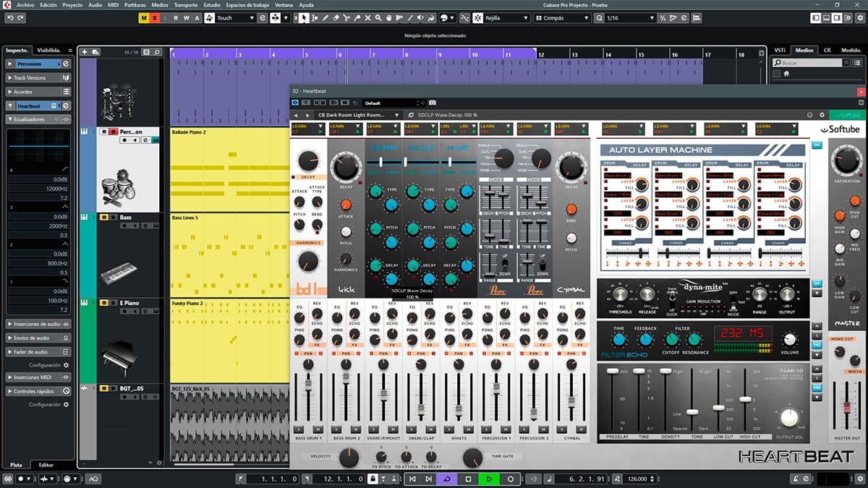This screenshot has height=488, width=868.
Task: Open the Heartbeat plugin settings gear
Action: [x=822, y=115]
